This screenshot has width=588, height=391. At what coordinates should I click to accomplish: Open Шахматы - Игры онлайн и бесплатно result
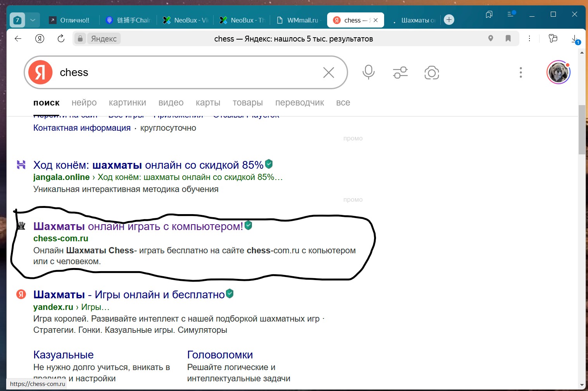[129, 295]
